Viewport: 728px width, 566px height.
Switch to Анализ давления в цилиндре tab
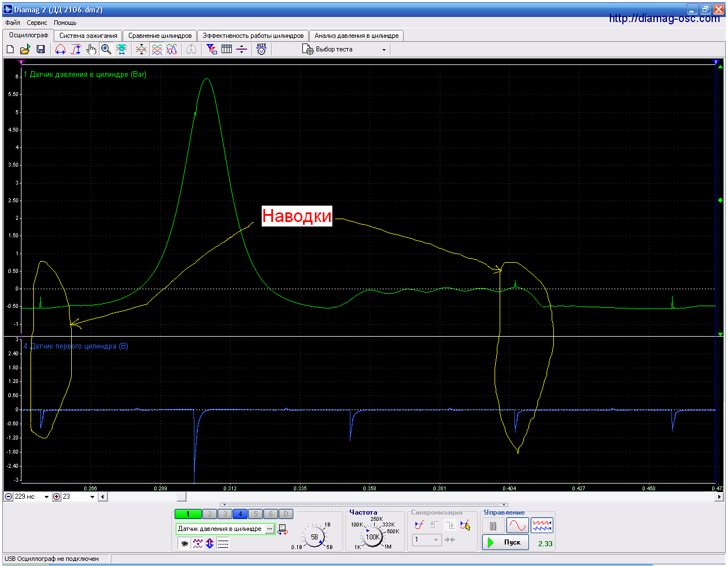click(357, 36)
